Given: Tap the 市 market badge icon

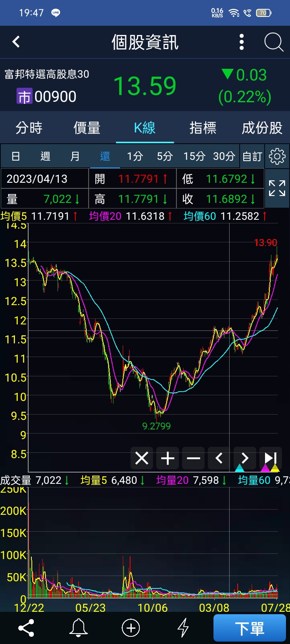Looking at the screenshot, I should 24,97.
